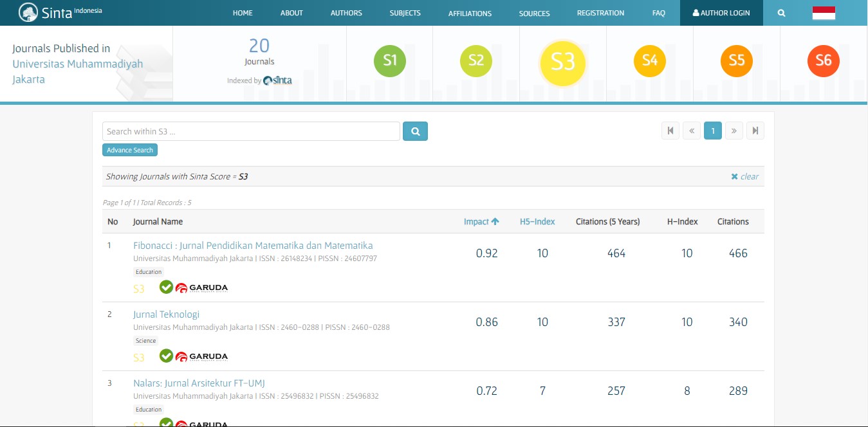This screenshot has width=868, height=427.
Task: Click the 464 five-year citations value
Action: pos(616,253)
